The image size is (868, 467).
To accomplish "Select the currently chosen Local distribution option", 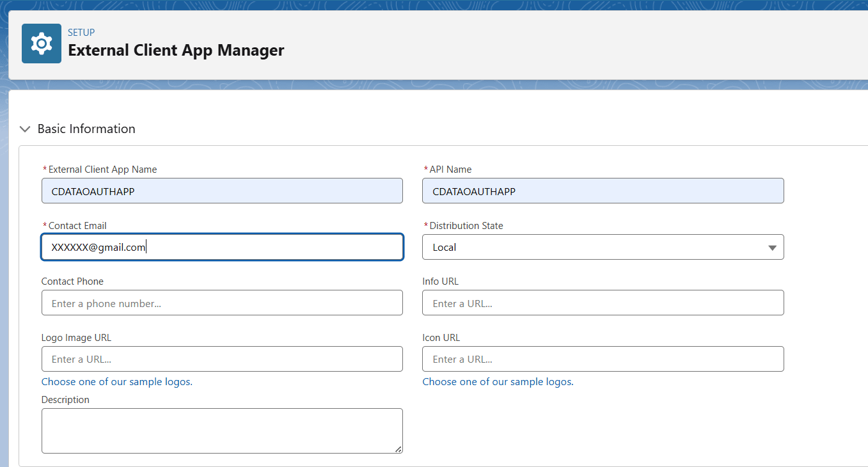I will (448, 247).
